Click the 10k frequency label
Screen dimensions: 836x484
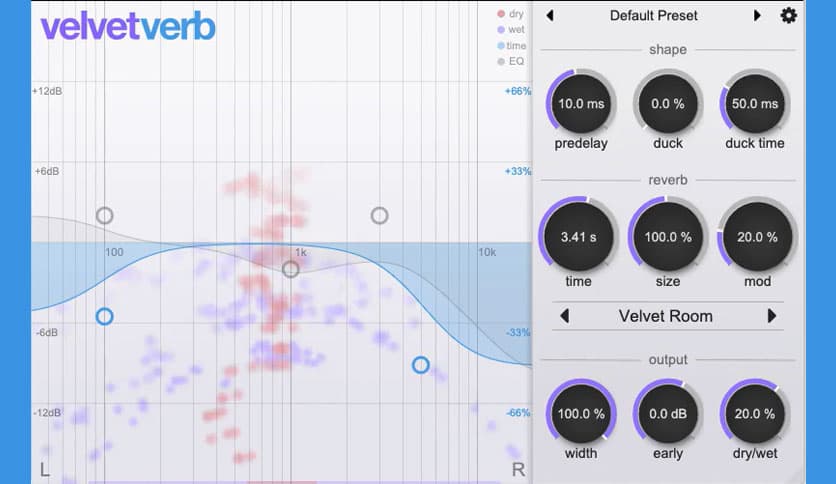point(487,252)
